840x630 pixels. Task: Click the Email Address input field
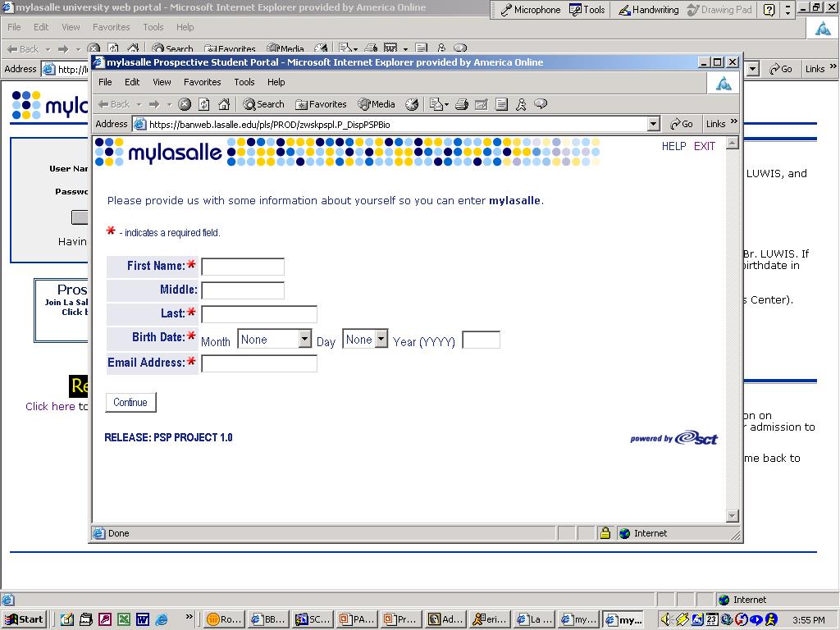[259, 363]
